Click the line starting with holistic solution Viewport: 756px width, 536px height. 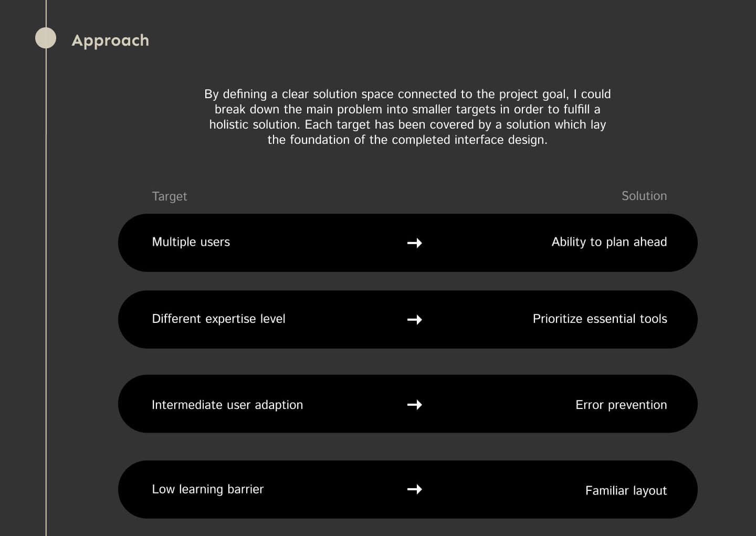407,124
